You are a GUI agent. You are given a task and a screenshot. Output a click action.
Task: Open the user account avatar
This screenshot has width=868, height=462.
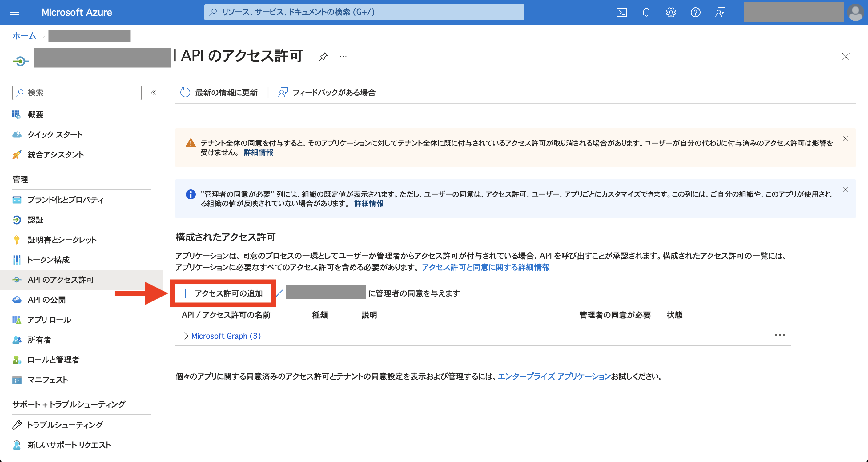click(x=855, y=13)
